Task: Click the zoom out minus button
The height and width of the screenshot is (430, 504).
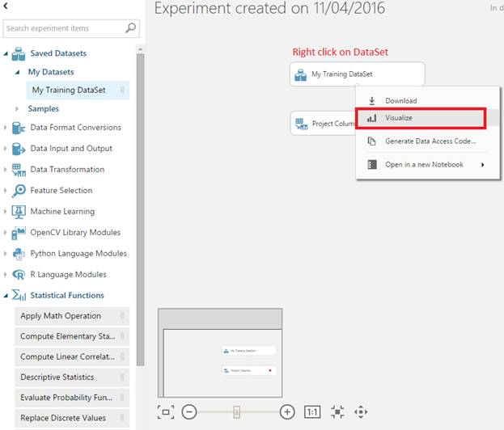Action: [189, 412]
